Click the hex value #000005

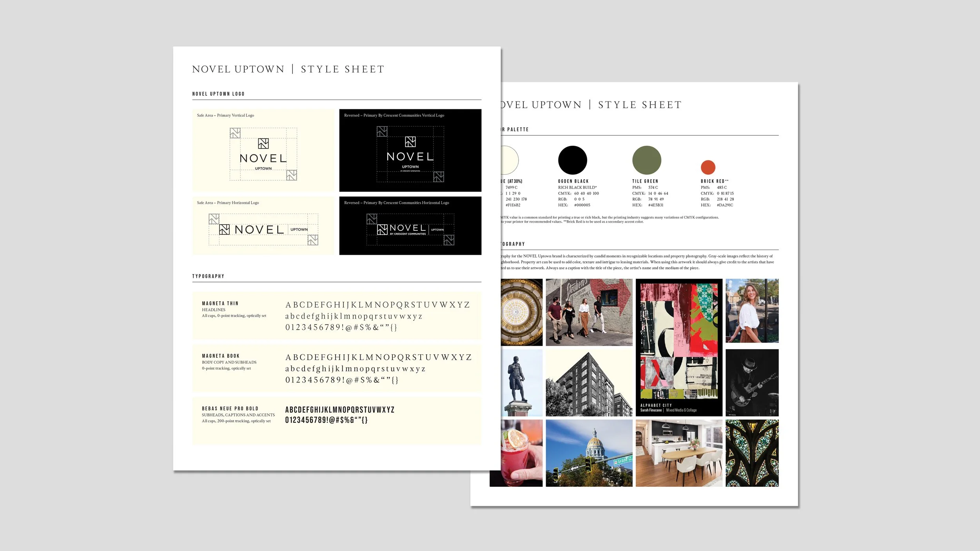click(x=582, y=205)
